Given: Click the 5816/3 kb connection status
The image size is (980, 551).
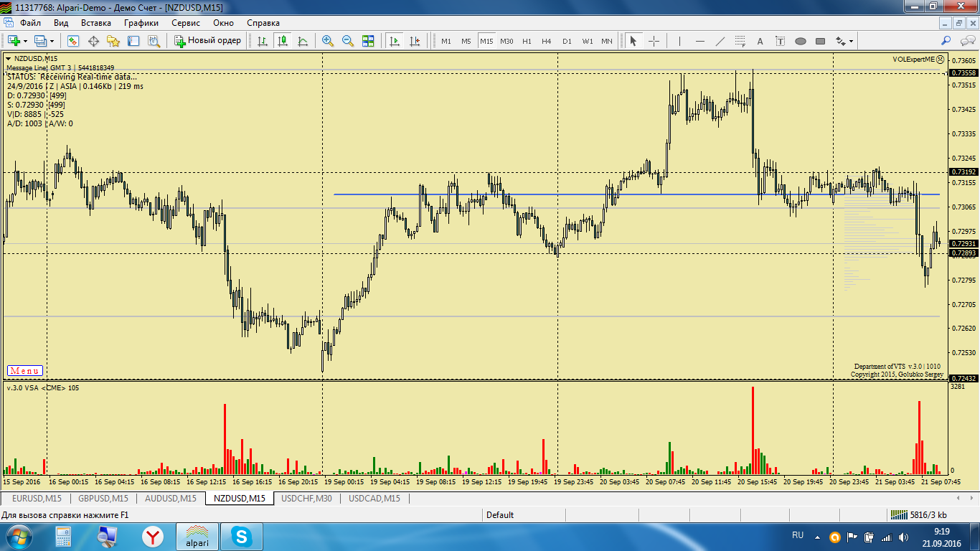Looking at the screenshot, I should [918, 515].
